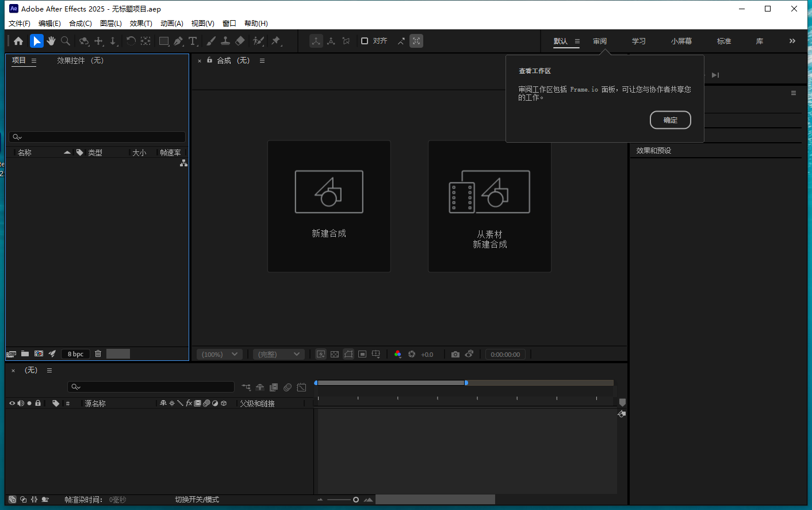
Task: Click 切换开关/模式 in the timeline footer
Action: pyautogui.click(x=197, y=500)
